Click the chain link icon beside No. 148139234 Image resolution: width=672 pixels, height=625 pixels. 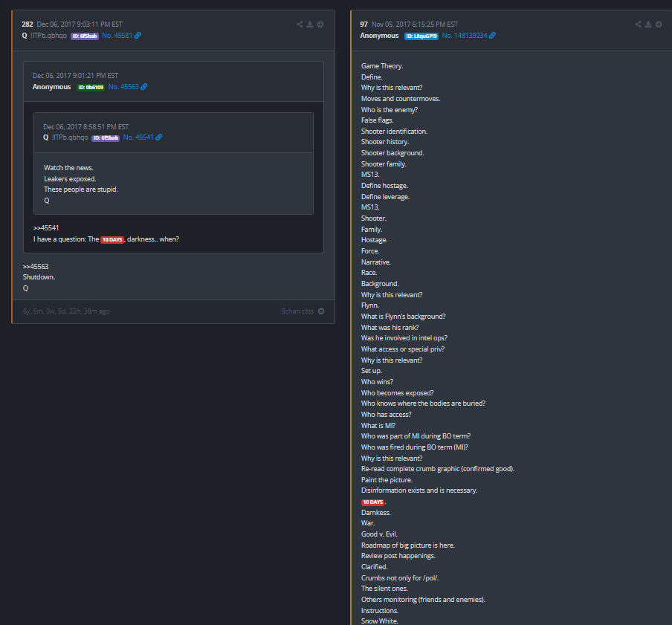[x=492, y=36]
